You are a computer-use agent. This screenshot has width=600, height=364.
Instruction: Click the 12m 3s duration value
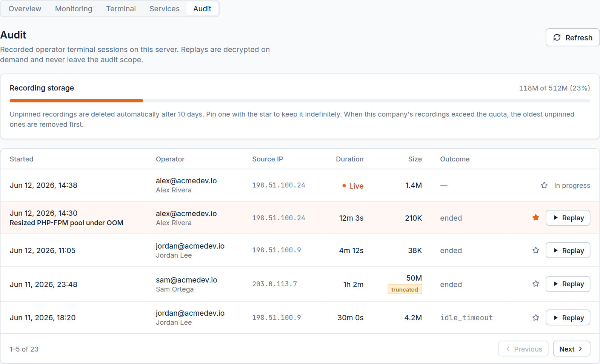pos(351,218)
